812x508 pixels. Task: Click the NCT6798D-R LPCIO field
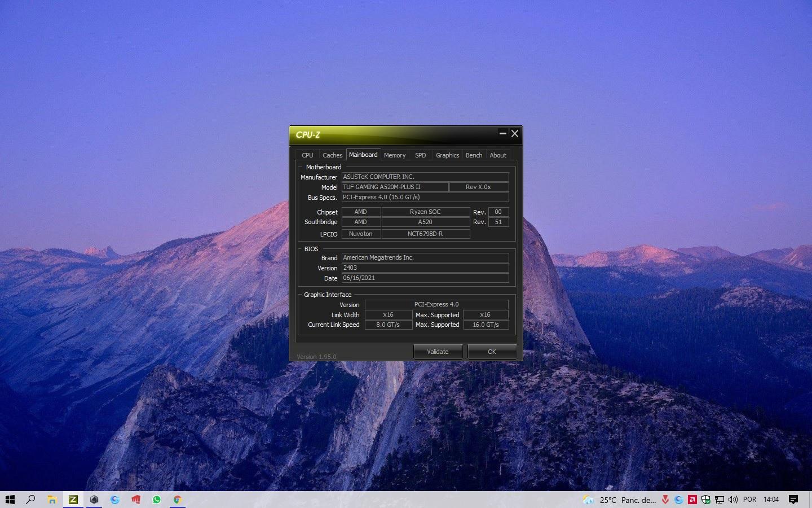click(426, 234)
